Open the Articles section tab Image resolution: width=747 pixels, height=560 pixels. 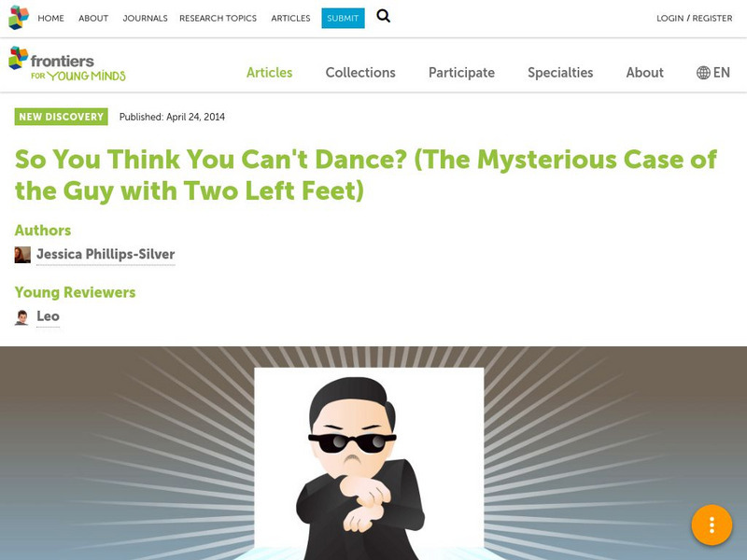269,73
